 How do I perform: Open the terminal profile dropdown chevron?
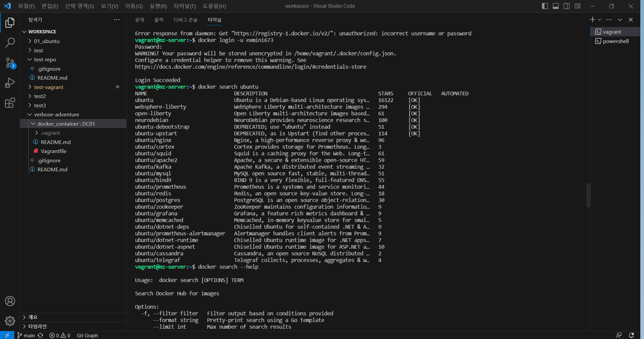coord(600,20)
